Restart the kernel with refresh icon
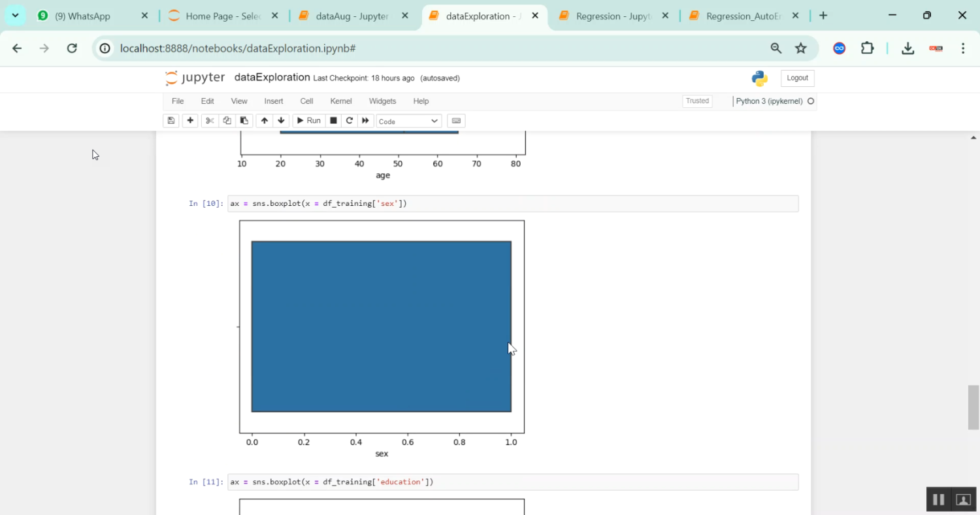The height and width of the screenshot is (515, 980). point(349,120)
